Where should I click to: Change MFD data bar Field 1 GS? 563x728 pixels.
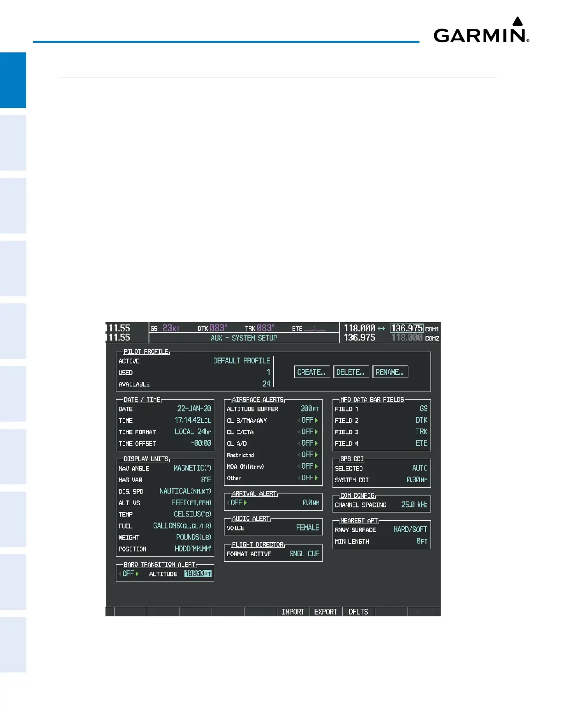click(424, 409)
